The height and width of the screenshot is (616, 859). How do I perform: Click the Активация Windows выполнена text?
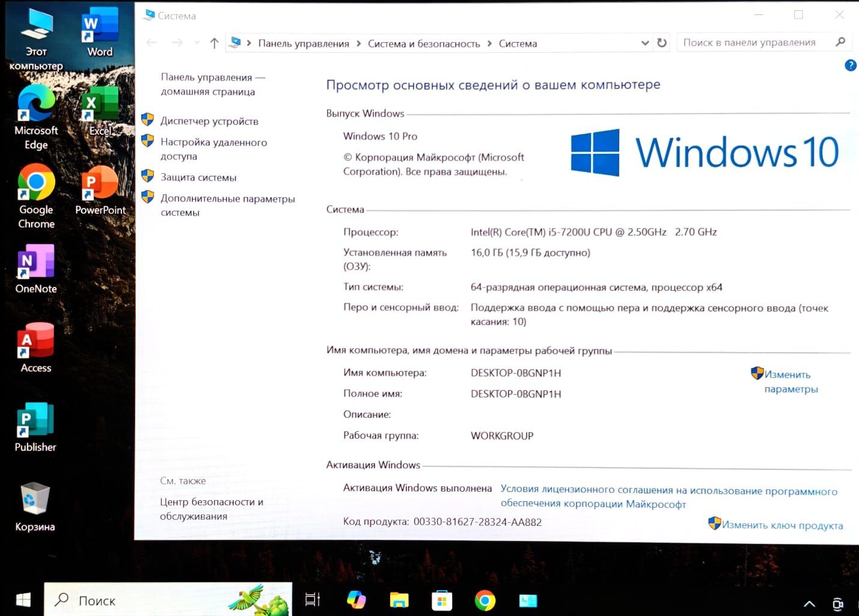point(417,488)
